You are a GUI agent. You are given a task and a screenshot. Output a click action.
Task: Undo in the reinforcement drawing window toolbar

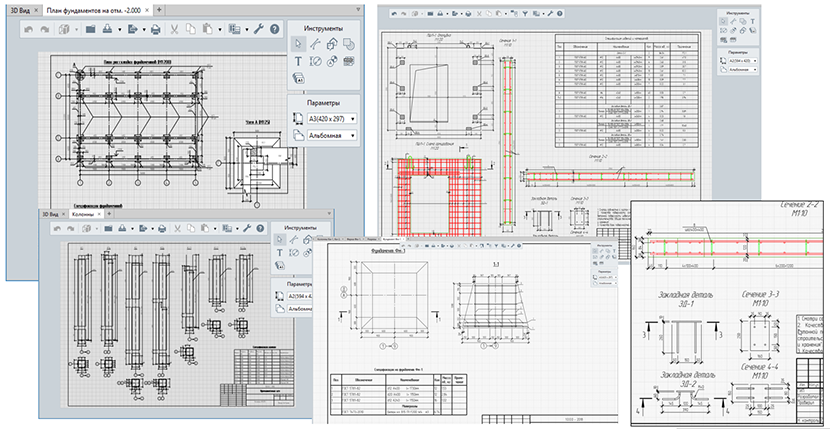coord(395,14)
